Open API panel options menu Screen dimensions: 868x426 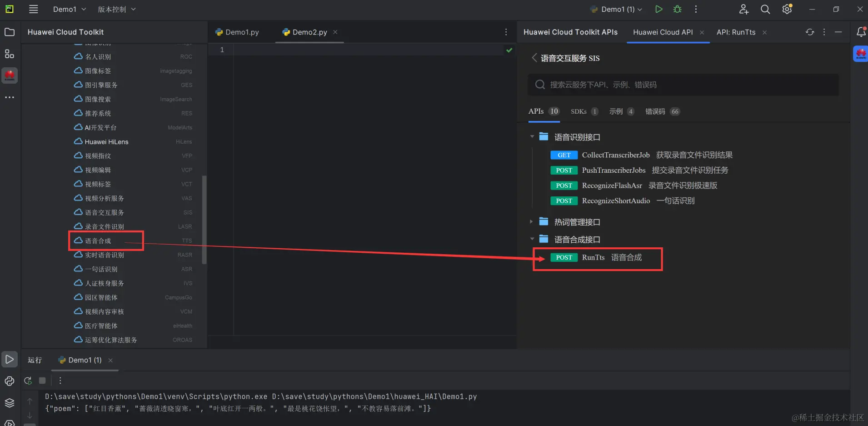pyautogui.click(x=824, y=32)
